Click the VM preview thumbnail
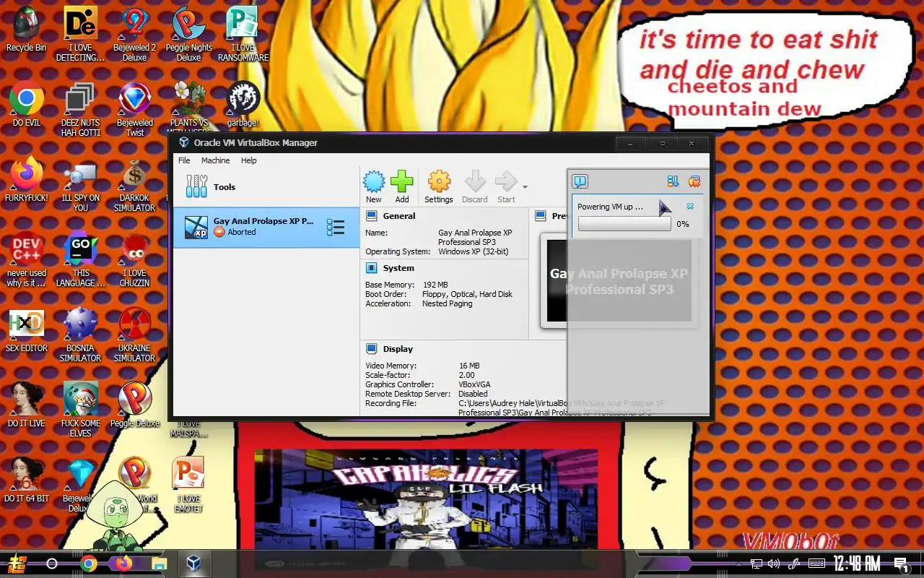Viewport: 924px width, 578px height. (x=619, y=281)
